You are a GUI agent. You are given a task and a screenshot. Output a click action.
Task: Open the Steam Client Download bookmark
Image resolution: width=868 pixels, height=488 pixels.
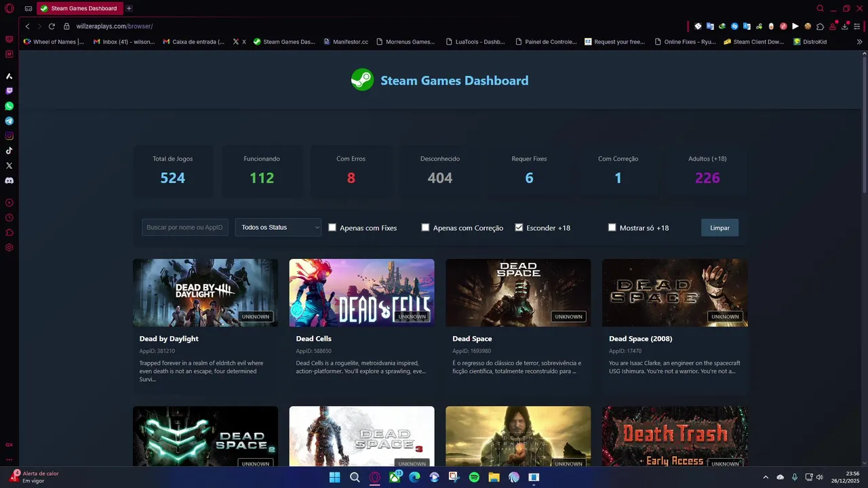(754, 41)
